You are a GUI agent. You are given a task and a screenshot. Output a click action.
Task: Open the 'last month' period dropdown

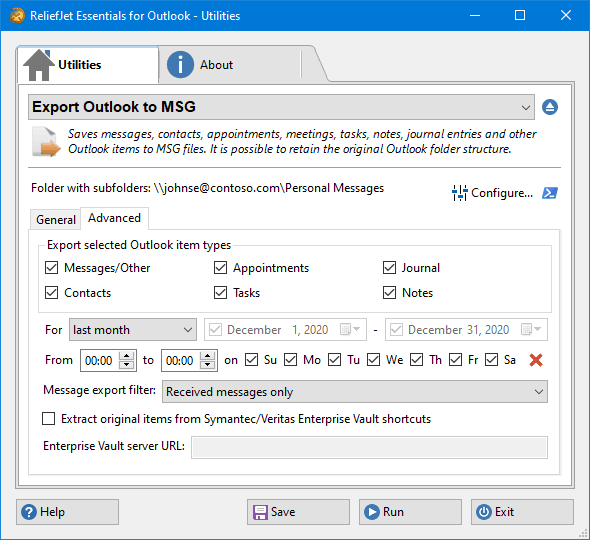coord(133,330)
